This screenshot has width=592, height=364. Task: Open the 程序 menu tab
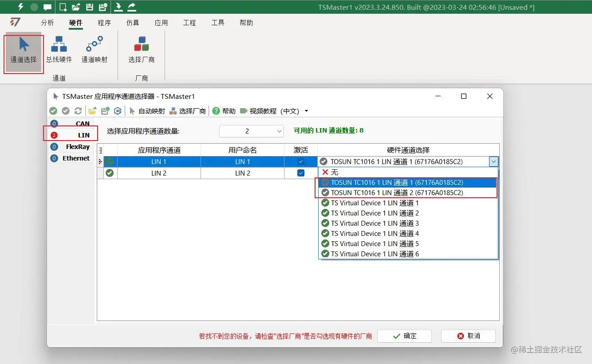pyautogui.click(x=104, y=23)
